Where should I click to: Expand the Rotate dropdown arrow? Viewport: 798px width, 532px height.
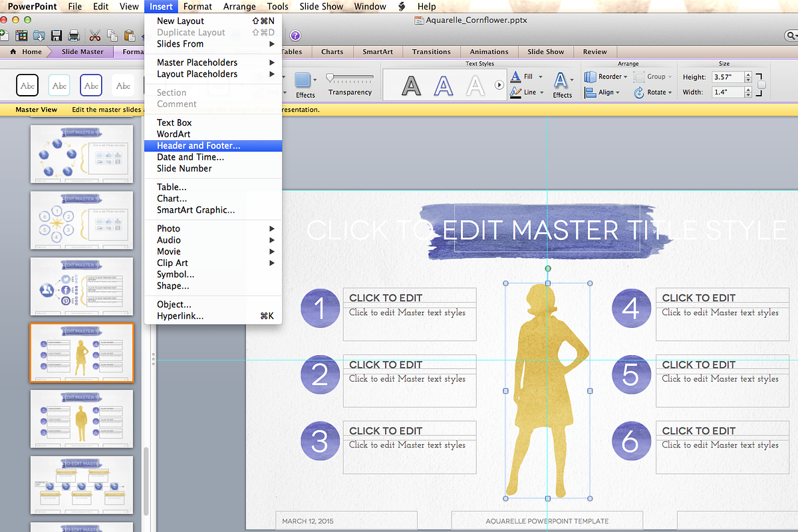pos(670,93)
